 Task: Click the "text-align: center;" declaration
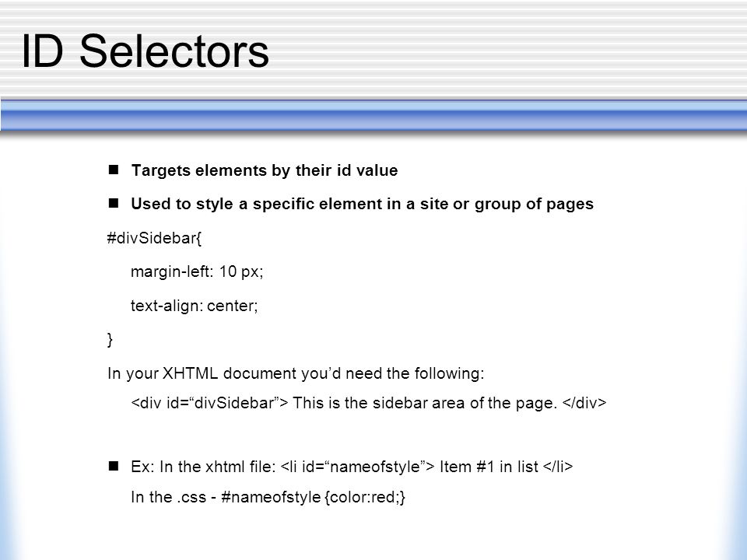(x=194, y=306)
